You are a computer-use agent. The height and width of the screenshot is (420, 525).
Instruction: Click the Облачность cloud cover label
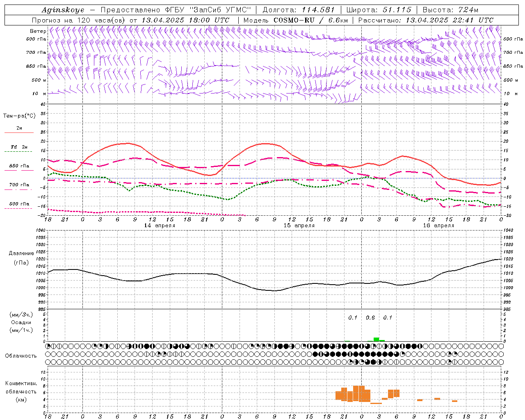pyautogui.click(x=21, y=356)
